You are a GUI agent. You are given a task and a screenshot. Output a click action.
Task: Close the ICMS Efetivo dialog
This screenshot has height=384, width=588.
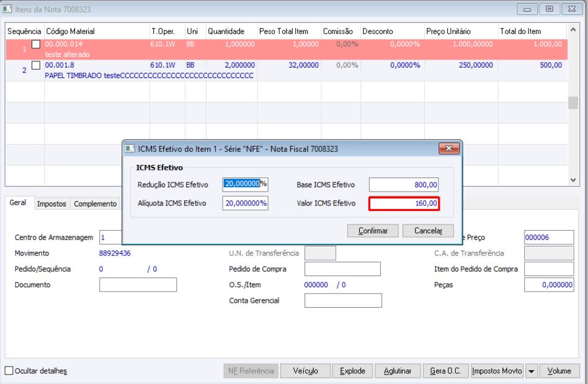(x=449, y=148)
